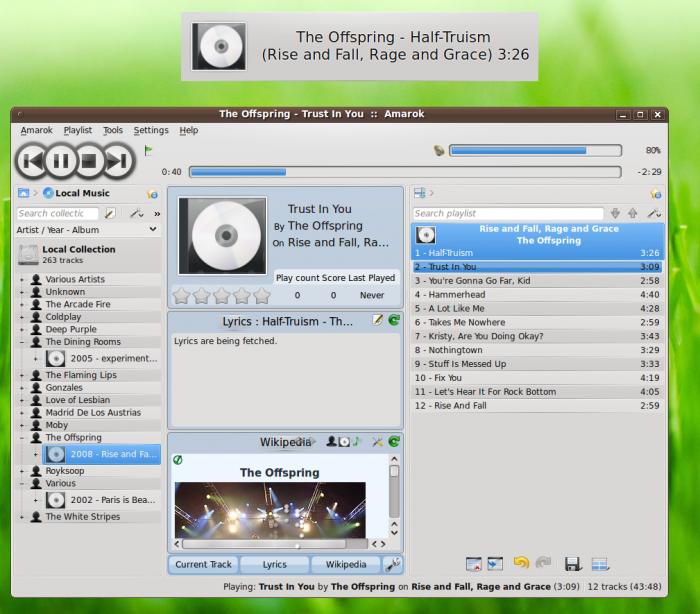Click the stop playback button
700x614 pixels.
89,160
